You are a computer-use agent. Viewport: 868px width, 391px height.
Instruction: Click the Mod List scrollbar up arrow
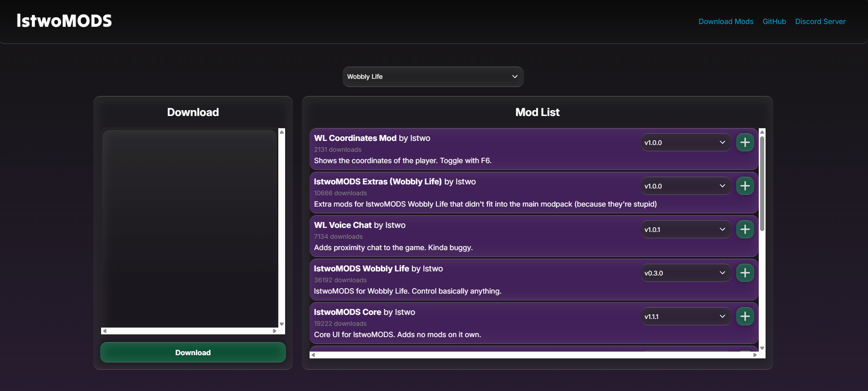[762, 132]
